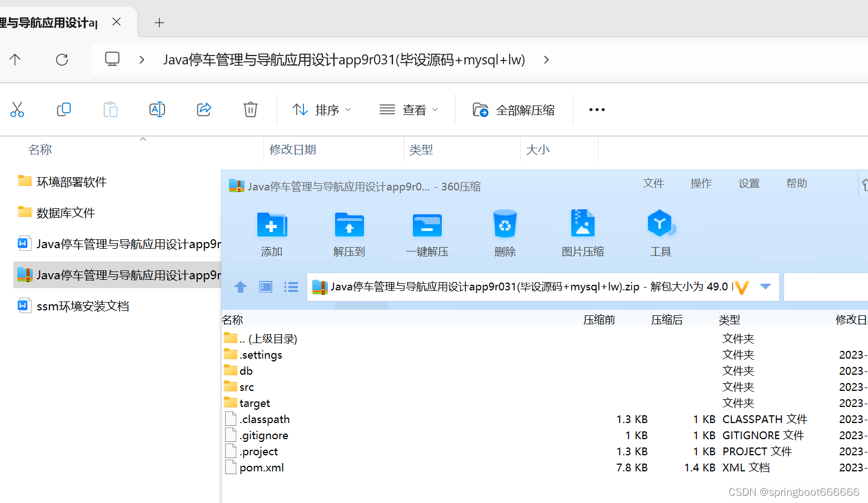Click blue up-level arrow in 360压缩
This screenshot has width=868, height=503.
(x=240, y=287)
